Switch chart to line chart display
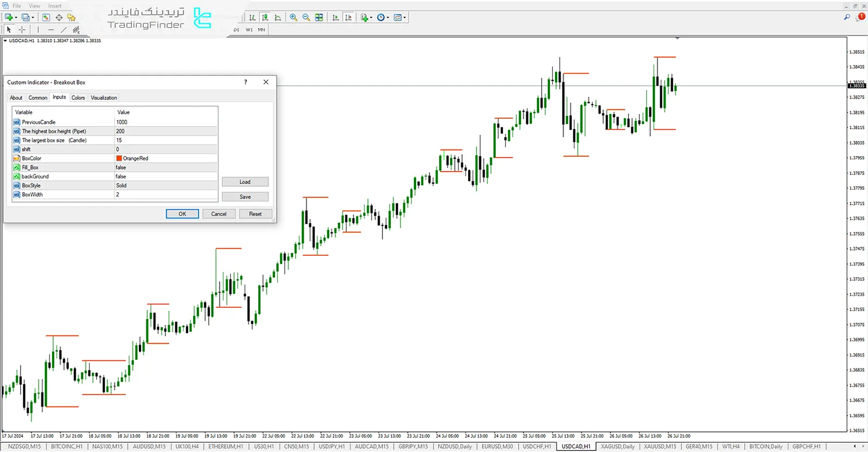 [x=278, y=17]
